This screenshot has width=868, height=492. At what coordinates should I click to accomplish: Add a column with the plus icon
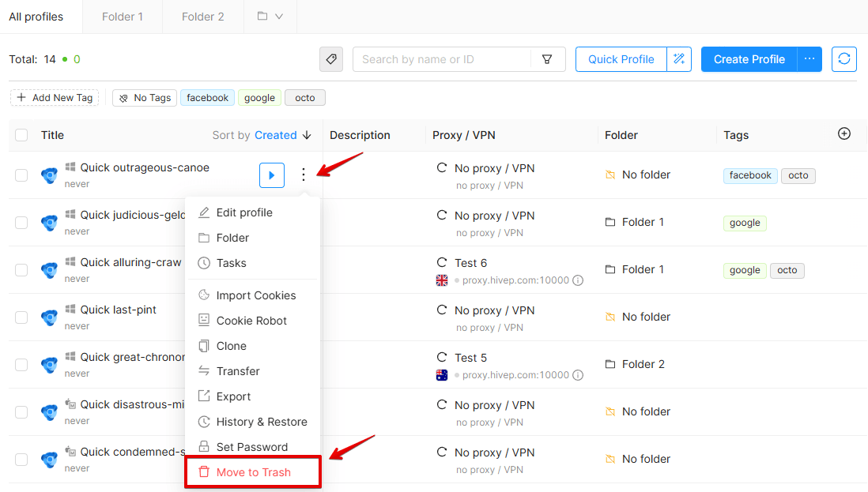(x=844, y=133)
